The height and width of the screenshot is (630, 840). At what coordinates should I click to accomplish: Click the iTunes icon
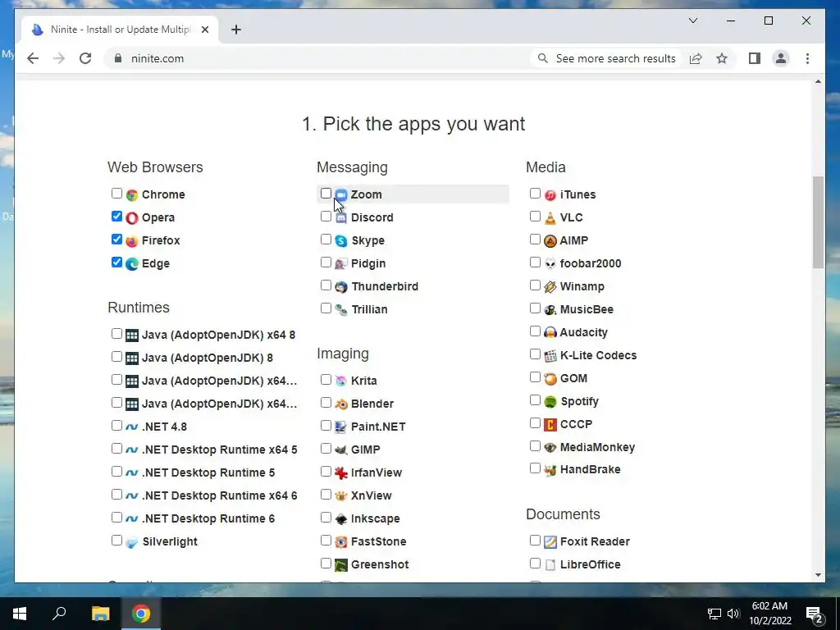pos(550,195)
